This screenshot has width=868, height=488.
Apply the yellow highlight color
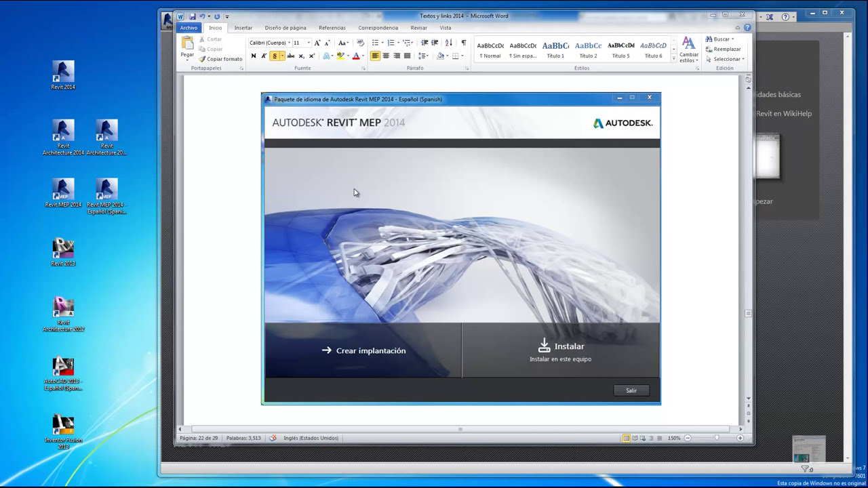(x=339, y=56)
